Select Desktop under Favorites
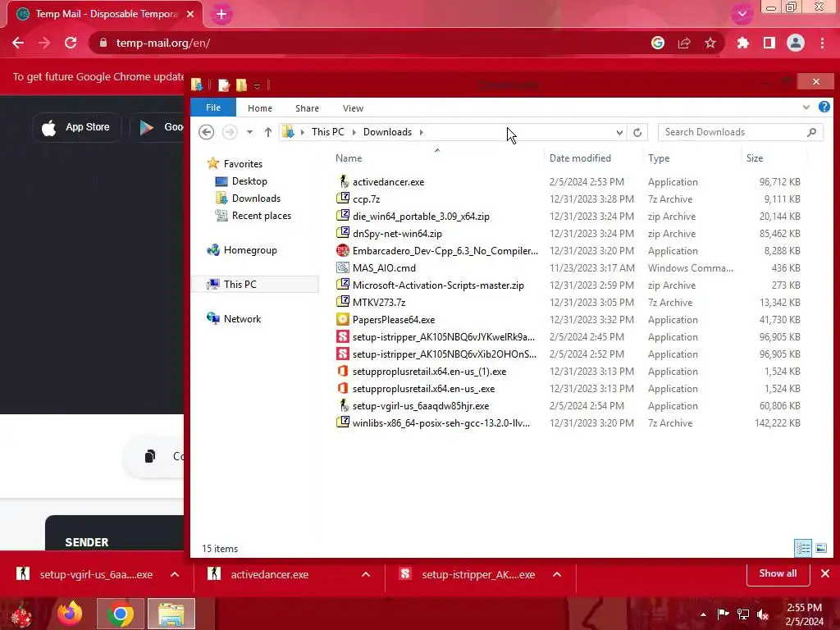Screen dimensions: 840x630 249,181
